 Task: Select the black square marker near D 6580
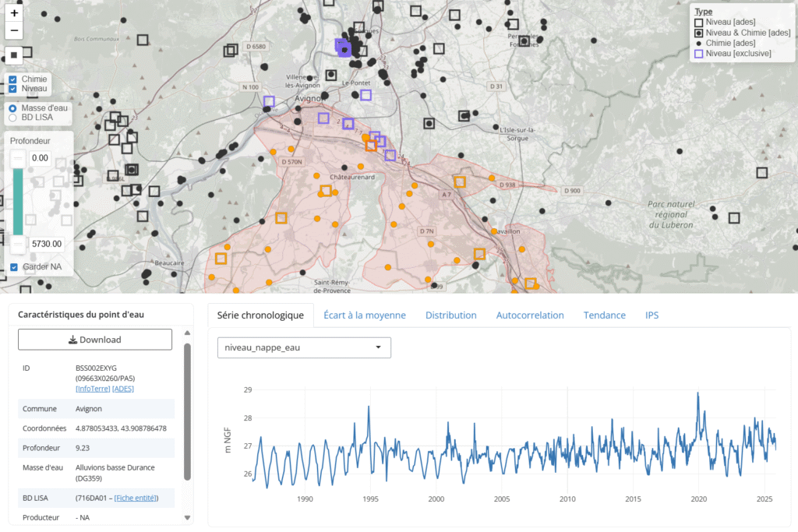(230, 51)
